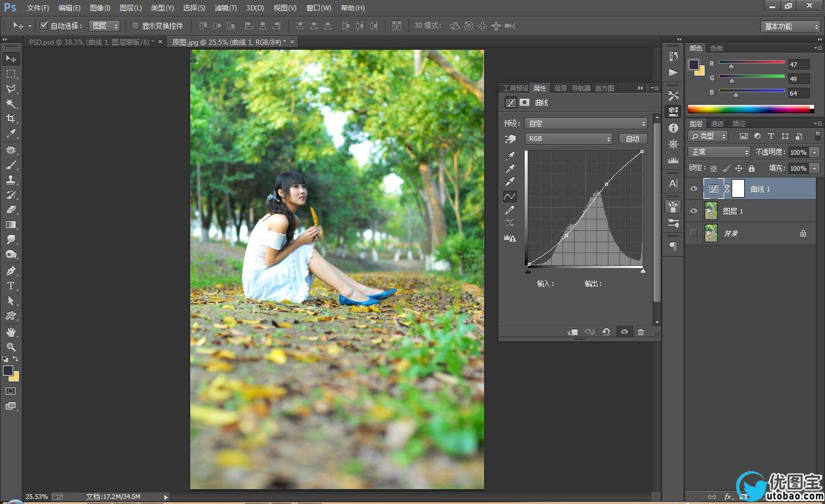Open the layer filter 类型 dropdown
Image resolution: width=825 pixels, height=504 pixels.
(x=708, y=136)
